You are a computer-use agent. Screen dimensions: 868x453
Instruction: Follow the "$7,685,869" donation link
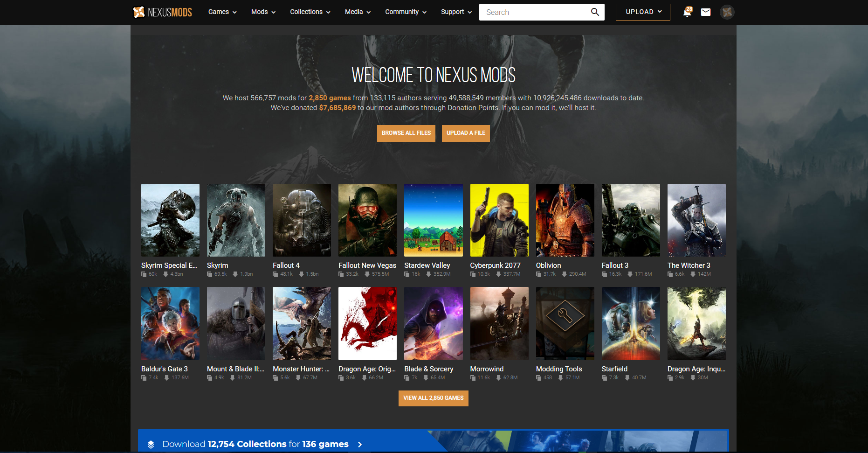[x=338, y=108]
